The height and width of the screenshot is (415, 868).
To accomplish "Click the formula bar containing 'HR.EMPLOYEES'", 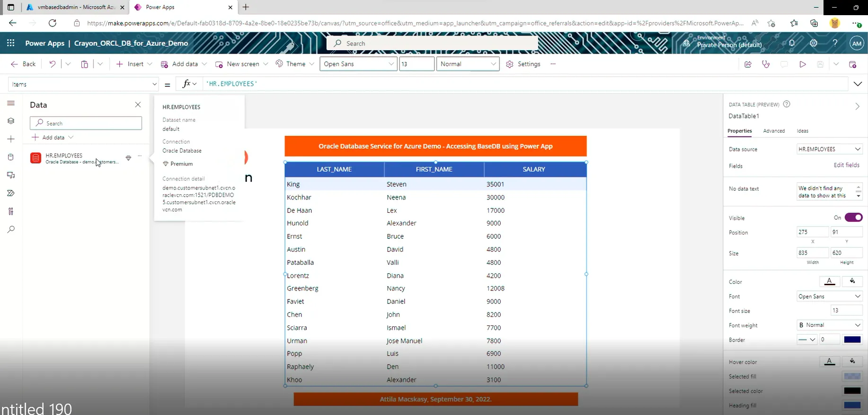I will click(x=525, y=84).
